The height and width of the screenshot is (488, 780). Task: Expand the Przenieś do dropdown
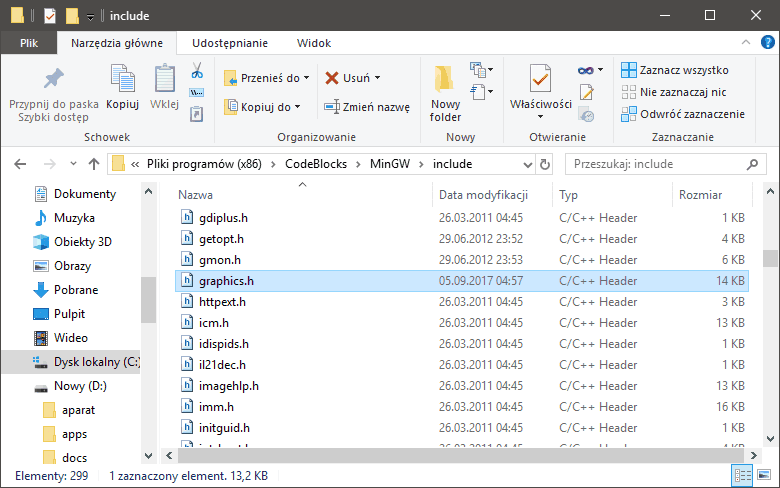(x=306, y=78)
